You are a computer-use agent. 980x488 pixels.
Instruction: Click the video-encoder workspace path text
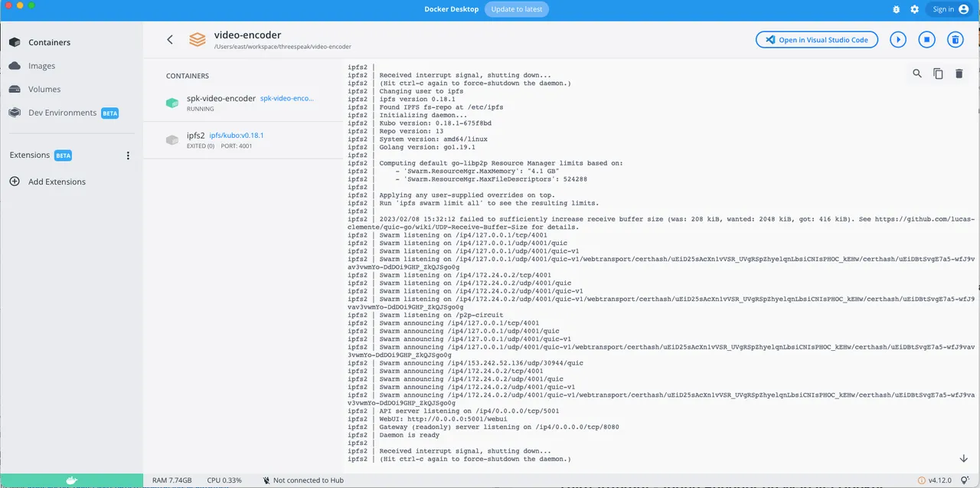pos(283,47)
